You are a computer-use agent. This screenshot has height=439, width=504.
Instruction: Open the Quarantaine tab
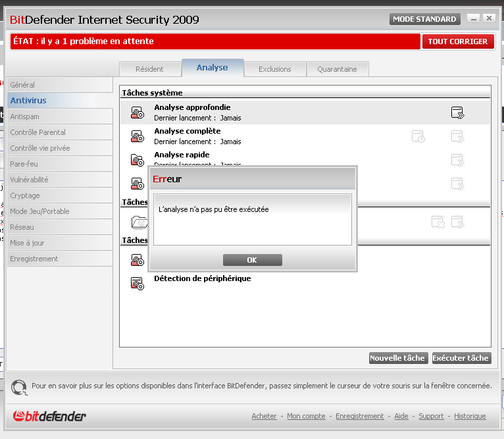point(337,69)
